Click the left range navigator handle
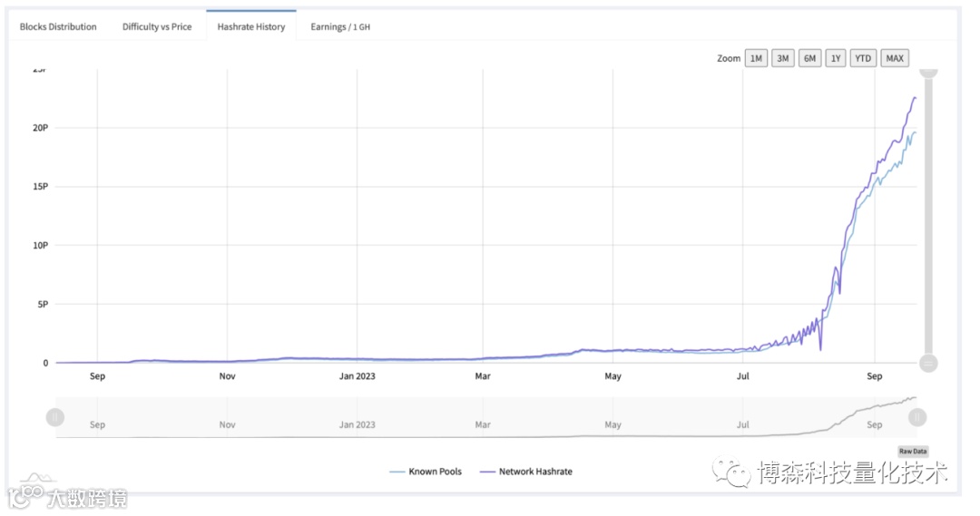The image size is (980, 516). [55, 417]
